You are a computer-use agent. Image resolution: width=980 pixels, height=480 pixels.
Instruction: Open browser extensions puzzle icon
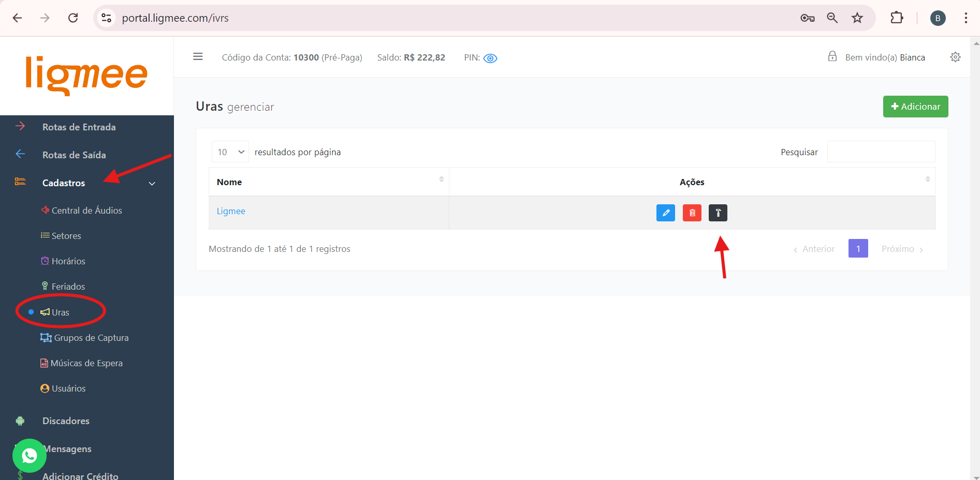click(896, 18)
